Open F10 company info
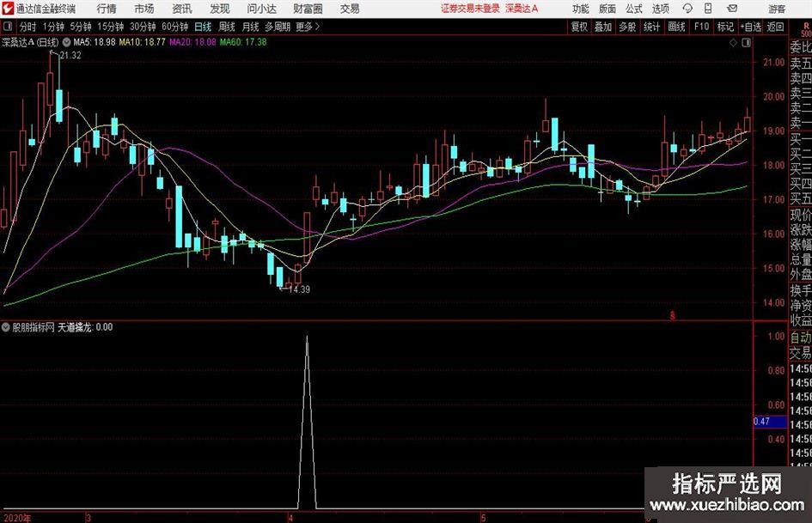 [701, 27]
